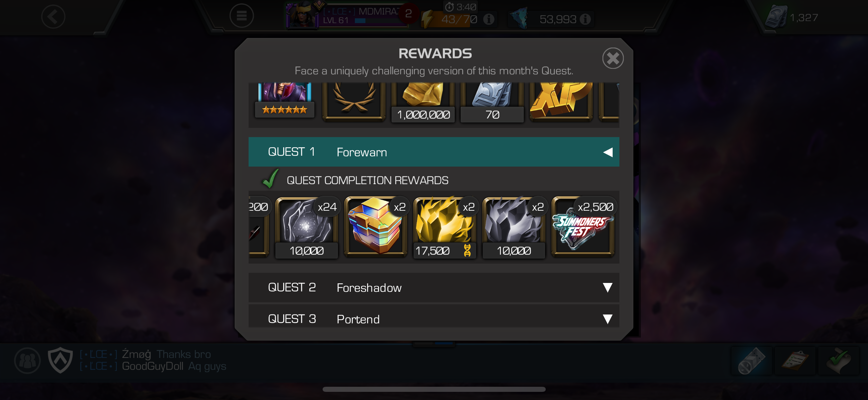Screen dimensions: 868x400
Task: Select the x24 silver shard 10,000 reward
Action: coord(306,227)
